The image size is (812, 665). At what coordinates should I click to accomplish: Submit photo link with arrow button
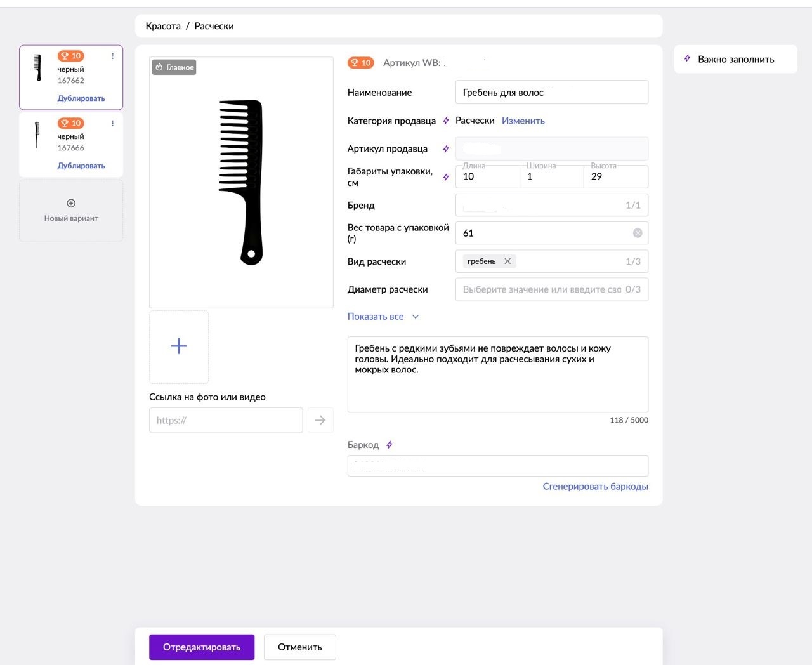coord(320,420)
